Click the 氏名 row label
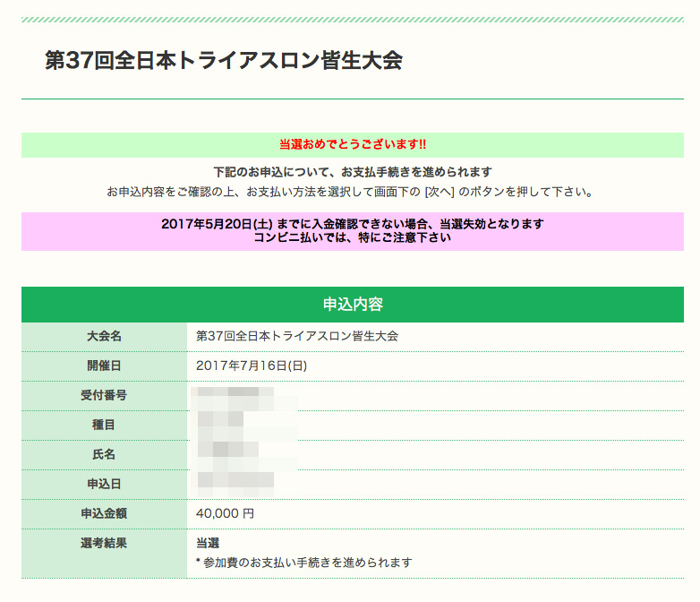 (x=104, y=454)
